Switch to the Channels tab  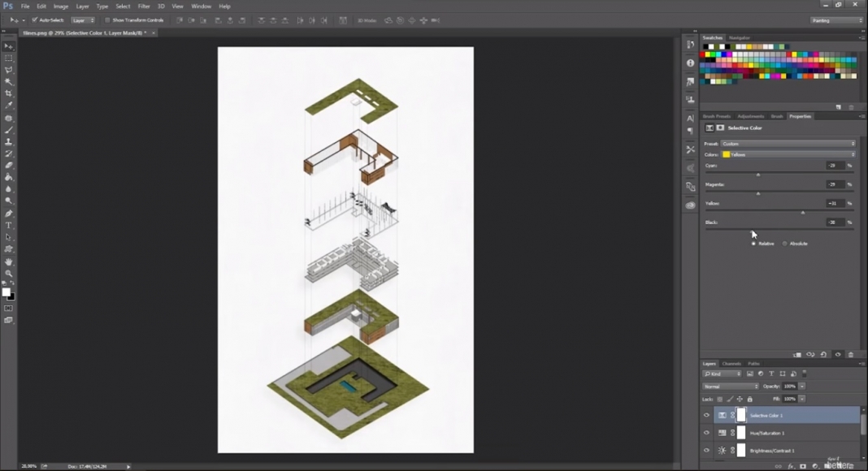pos(731,363)
